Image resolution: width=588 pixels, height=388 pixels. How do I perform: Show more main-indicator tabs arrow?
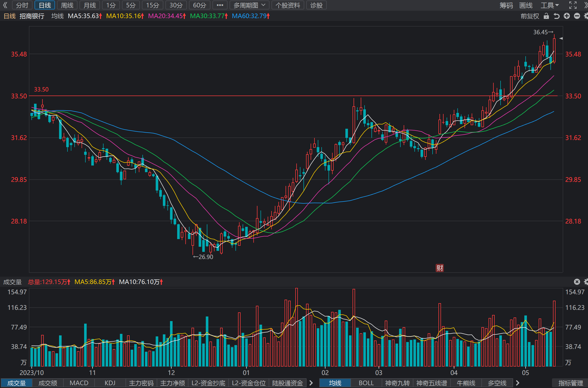[x=518, y=383]
